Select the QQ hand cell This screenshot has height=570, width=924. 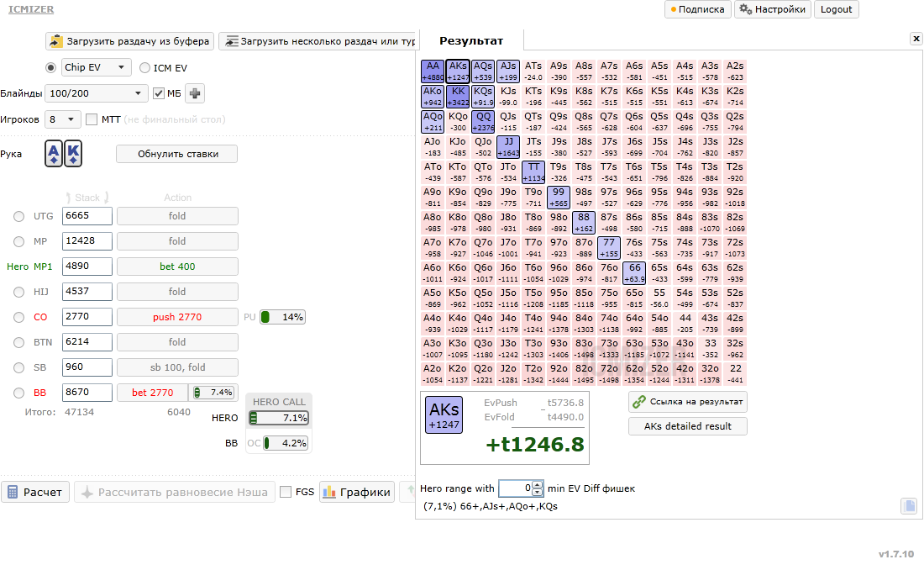coord(483,122)
